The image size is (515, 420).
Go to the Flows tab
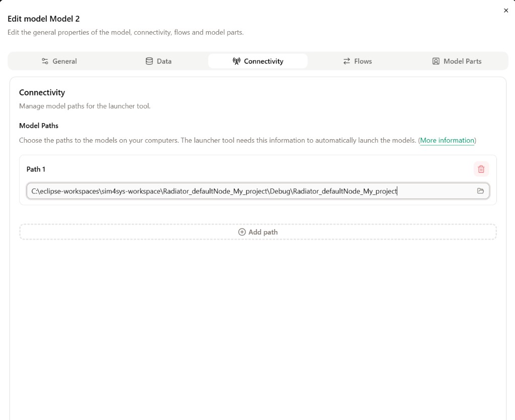(358, 61)
